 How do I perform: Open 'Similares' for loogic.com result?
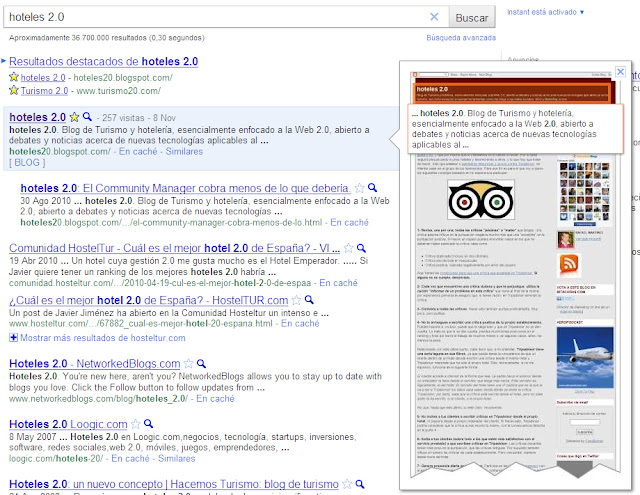(x=177, y=459)
